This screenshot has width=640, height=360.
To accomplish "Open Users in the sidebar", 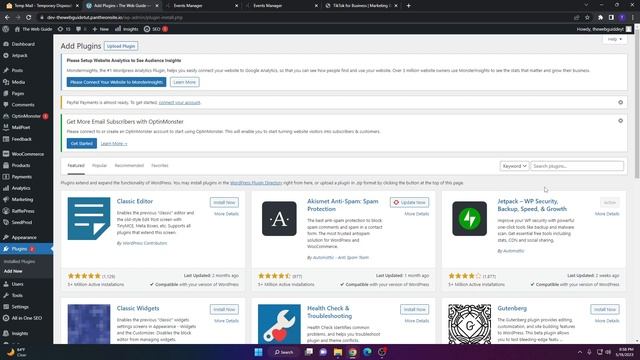I will pyautogui.click(x=17, y=284).
